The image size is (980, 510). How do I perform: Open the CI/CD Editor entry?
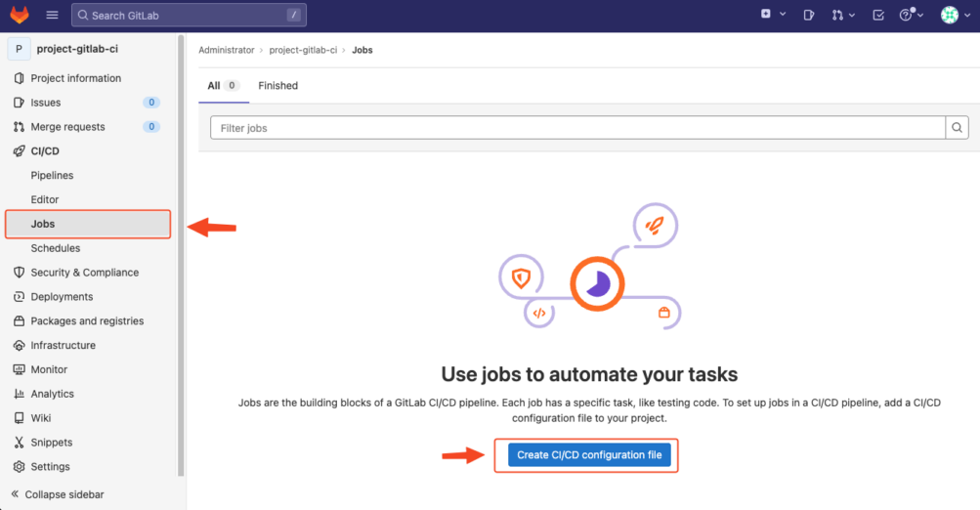point(44,199)
